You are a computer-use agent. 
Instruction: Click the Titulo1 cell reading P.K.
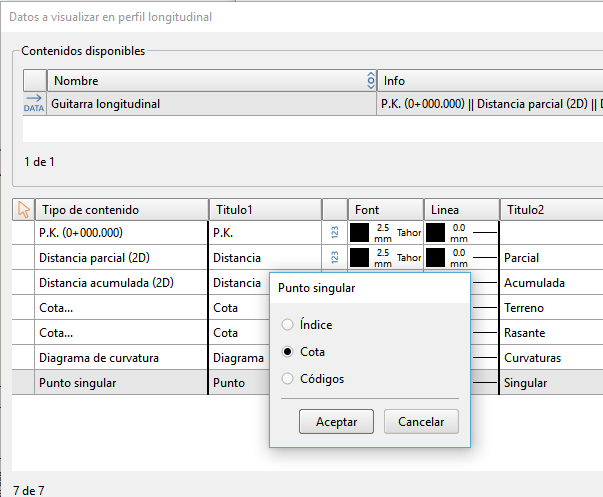pyautogui.click(x=265, y=232)
